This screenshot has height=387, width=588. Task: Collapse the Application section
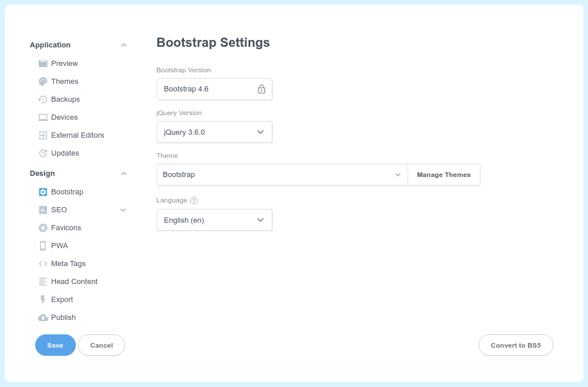pyautogui.click(x=123, y=45)
